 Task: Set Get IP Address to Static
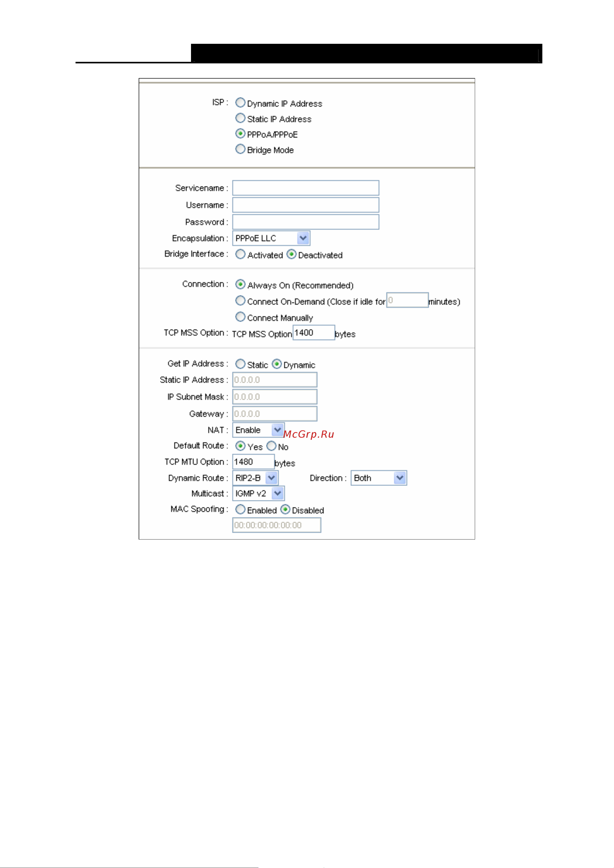pos(240,364)
